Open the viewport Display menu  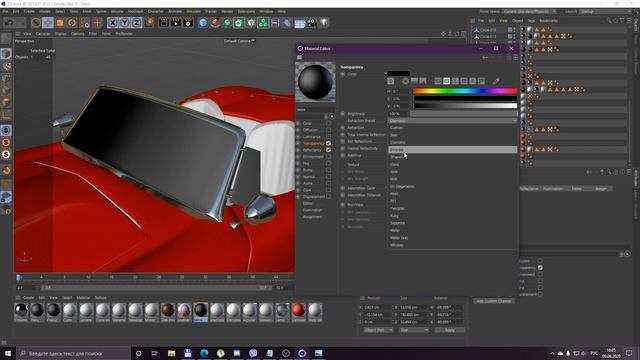[x=60, y=34]
